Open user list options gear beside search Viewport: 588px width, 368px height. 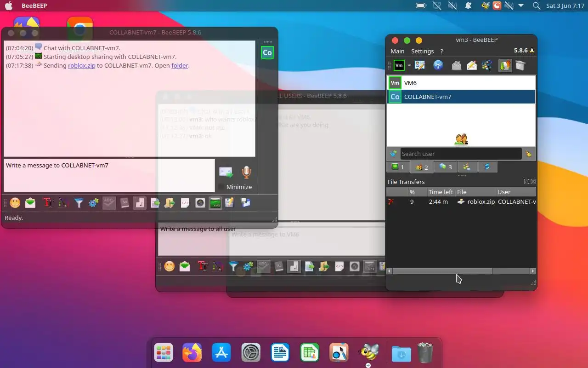(393, 154)
